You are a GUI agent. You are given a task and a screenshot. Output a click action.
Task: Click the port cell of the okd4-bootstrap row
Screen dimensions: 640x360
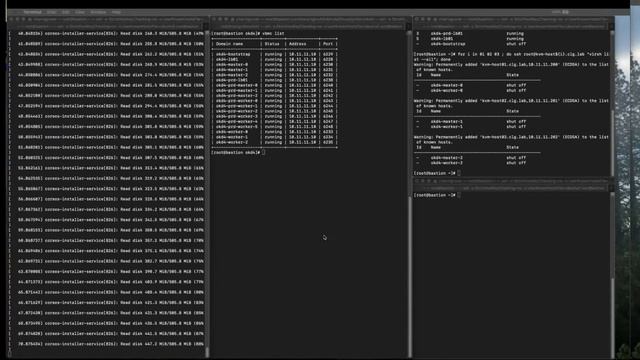point(328,54)
